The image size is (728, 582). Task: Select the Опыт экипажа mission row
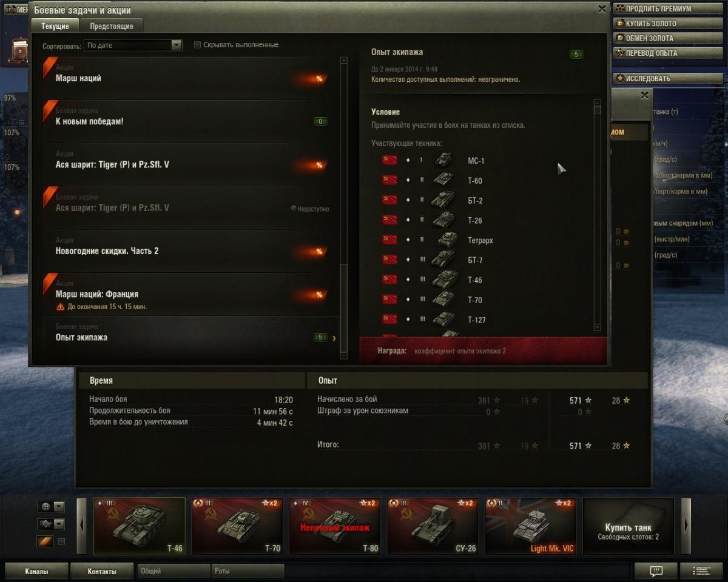[191, 338]
